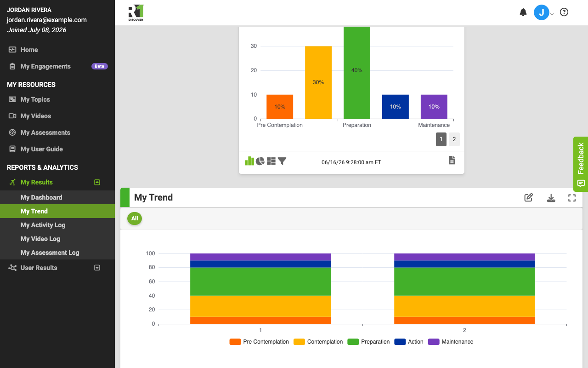
Task: Open the user avatar J menu
Action: tap(541, 12)
